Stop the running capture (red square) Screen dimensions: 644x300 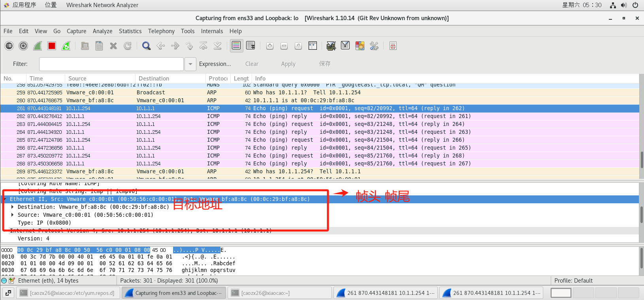click(52, 46)
